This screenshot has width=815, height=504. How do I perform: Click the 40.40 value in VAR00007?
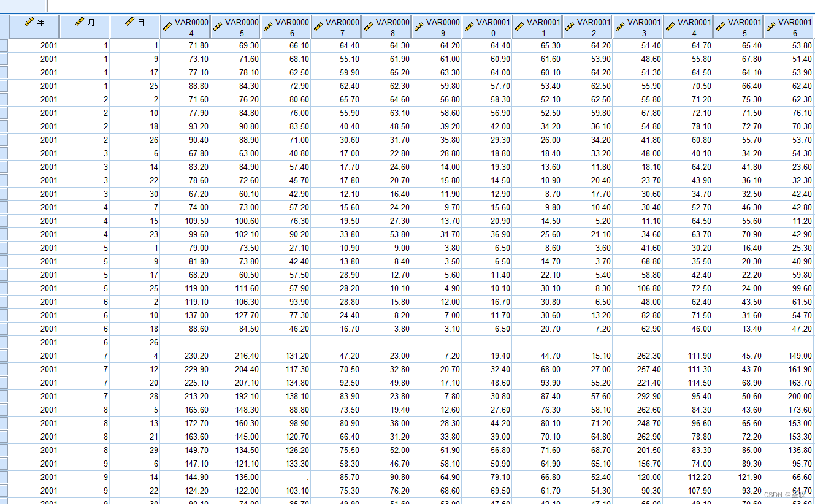click(x=336, y=126)
